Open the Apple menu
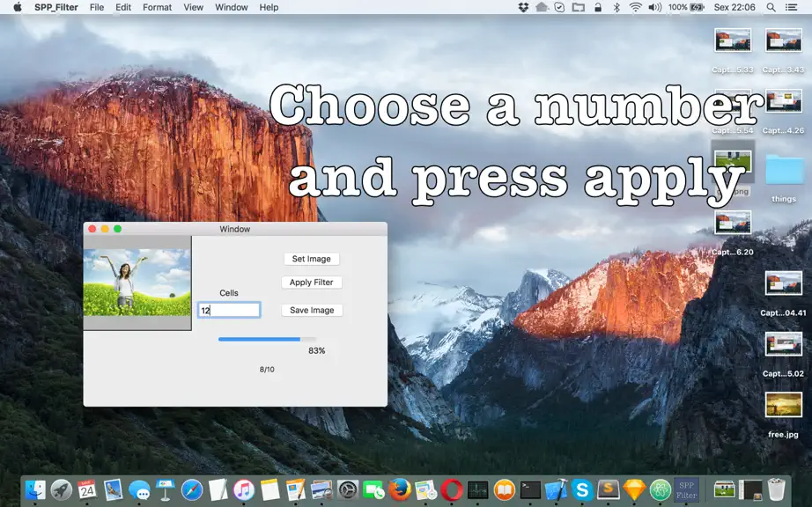This screenshot has width=812, height=507. [18, 7]
